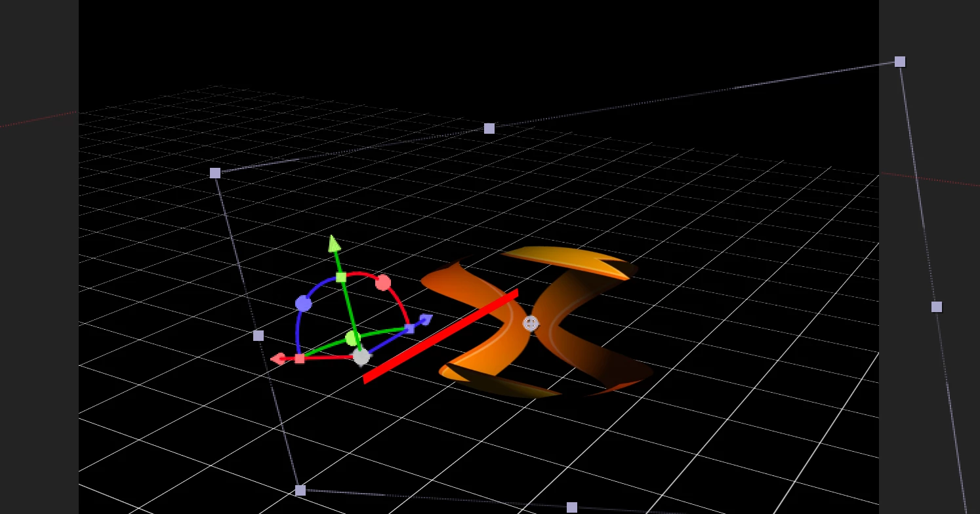
Task: Click the bottom-left bounding box corner handle
Action: pyautogui.click(x=300, y=490)
